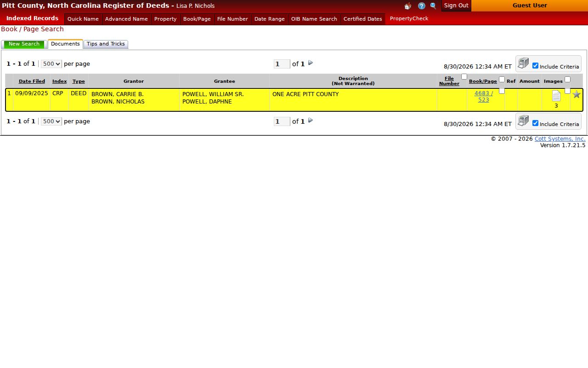The image size is (588, 368).
Task: Open the Certified Dates menu item
Action: click(x=363, y=19)
